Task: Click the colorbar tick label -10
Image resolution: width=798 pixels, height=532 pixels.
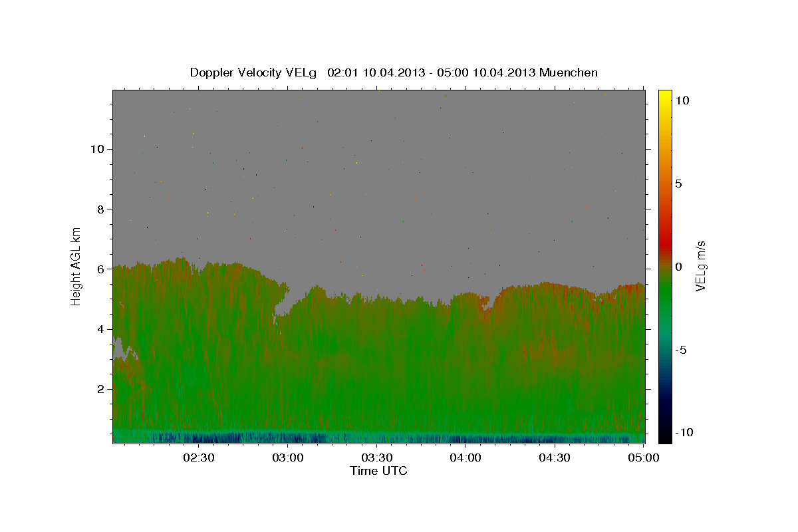Action: coord(684,432)
